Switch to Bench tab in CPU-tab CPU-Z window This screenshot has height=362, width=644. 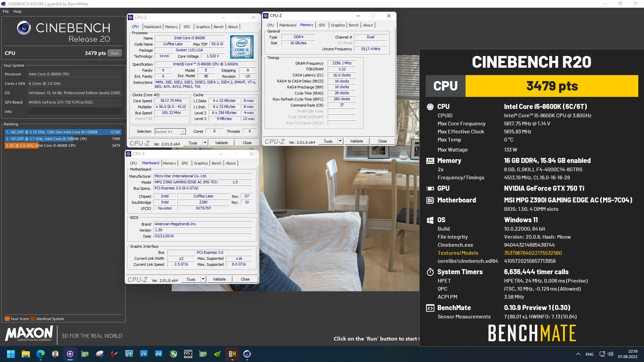219,27
